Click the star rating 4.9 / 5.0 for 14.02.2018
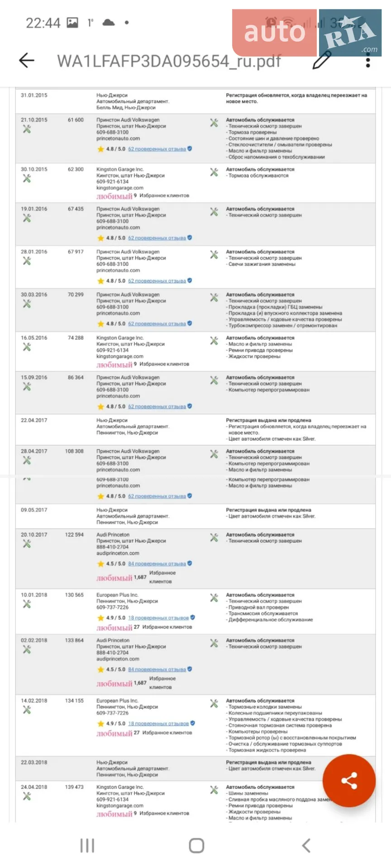The width and height of the screenshot is (391, 868). point(111,724)
